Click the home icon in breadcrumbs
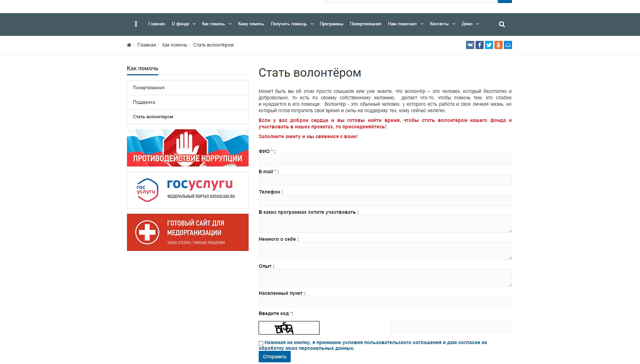Viewport: 640px width, 364px height. click(129, 45)
